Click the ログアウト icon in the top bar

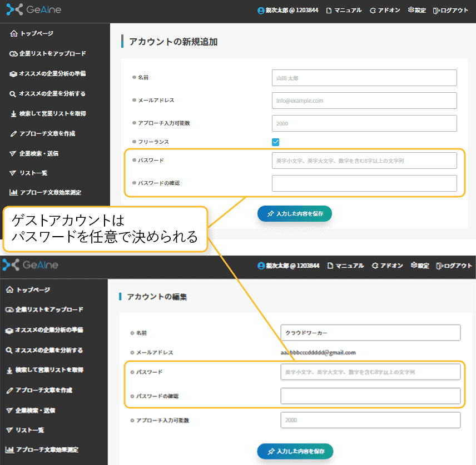(437, 10)
